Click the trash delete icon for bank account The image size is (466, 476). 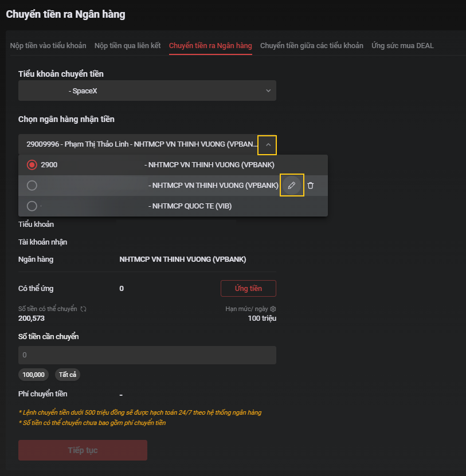(311, 186)
